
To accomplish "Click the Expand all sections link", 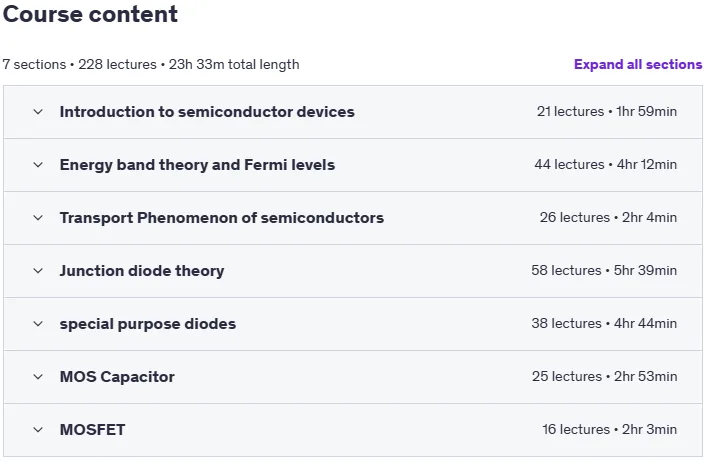I will click(638, 64).
